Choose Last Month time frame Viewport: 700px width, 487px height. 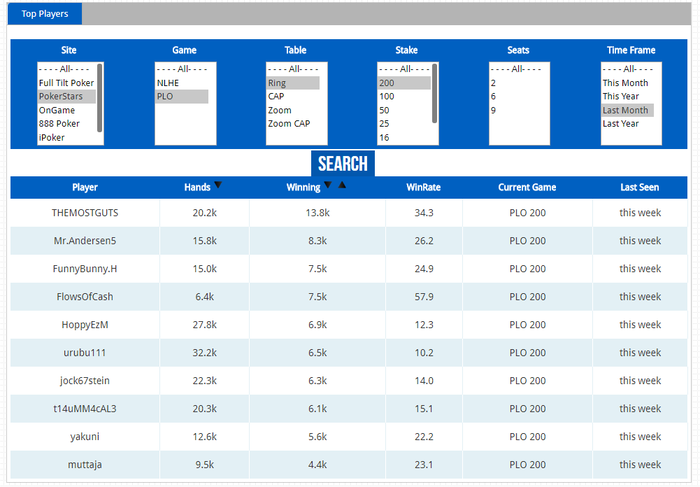628,110
